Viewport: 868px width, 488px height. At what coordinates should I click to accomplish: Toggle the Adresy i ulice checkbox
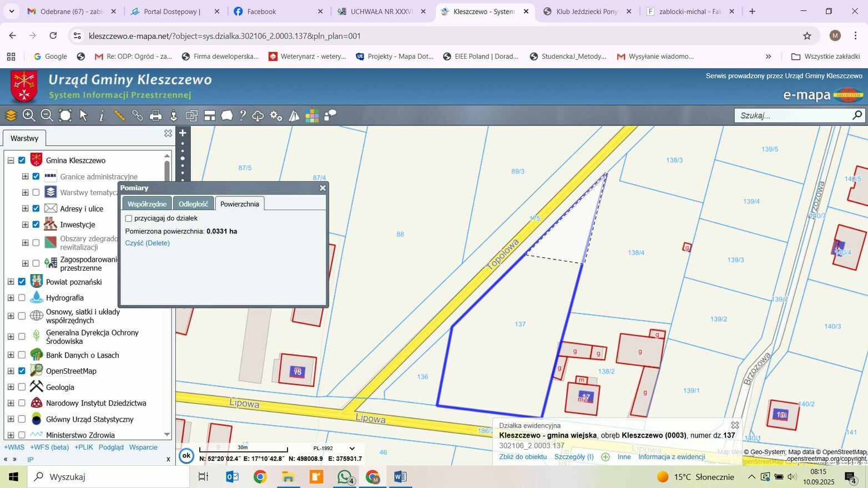(x=36, y=209)
